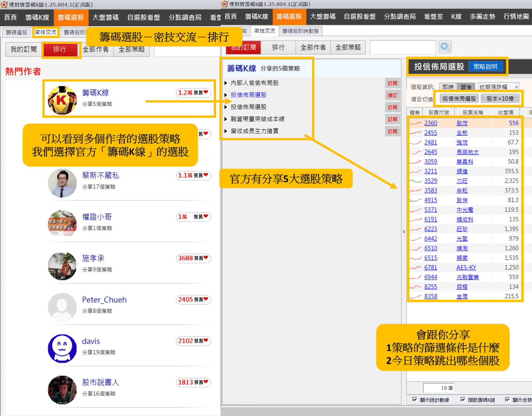Click the trend sparkline for stock 3529
532x416 pixels.
pos(415,181)
